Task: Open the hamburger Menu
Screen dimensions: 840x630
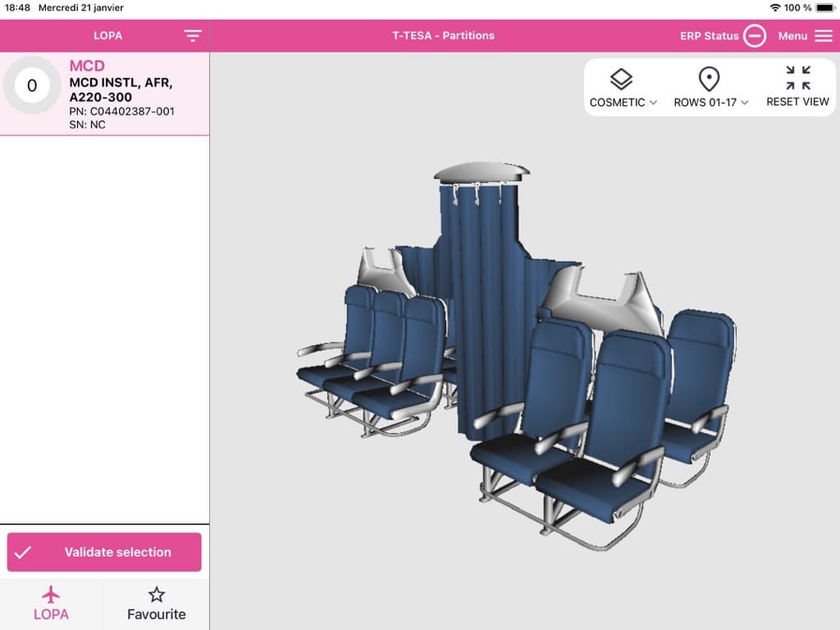Action: click(x=823, y=36)
